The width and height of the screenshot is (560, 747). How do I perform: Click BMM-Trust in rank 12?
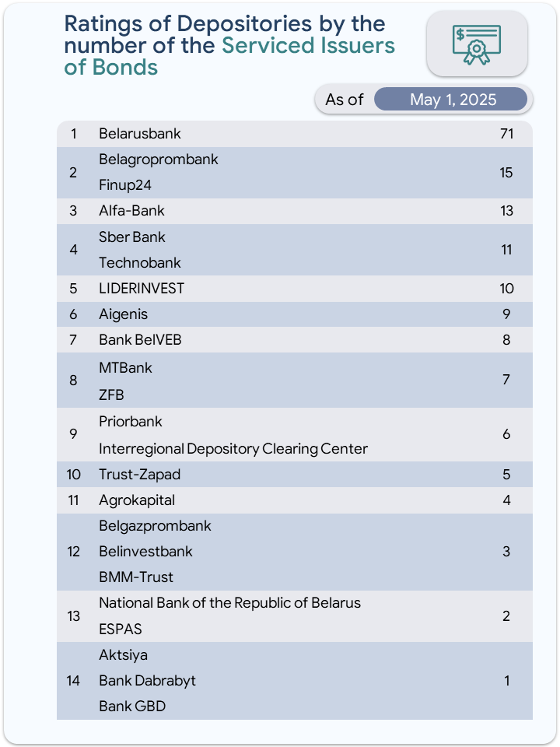pos(135,577)
